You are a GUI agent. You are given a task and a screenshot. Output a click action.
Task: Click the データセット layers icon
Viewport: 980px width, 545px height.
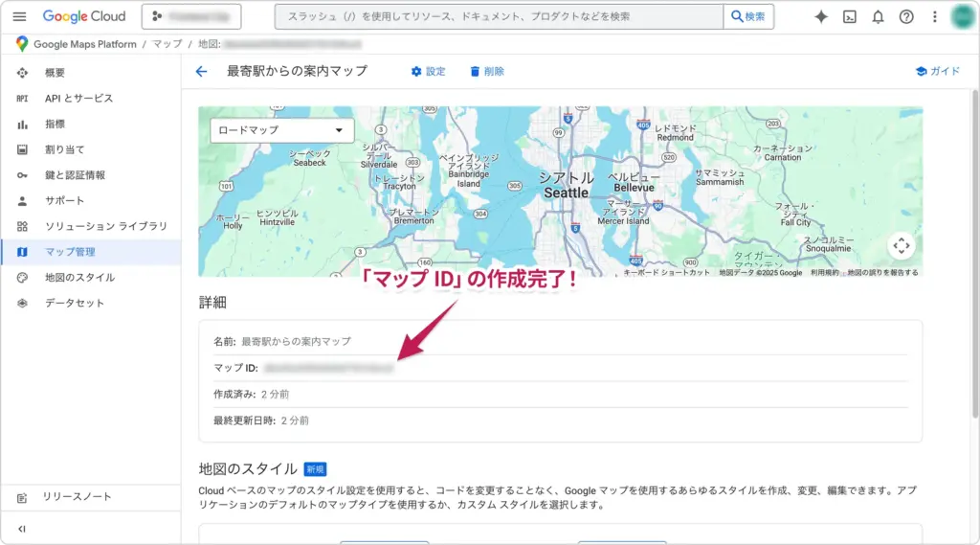point(22,303)
